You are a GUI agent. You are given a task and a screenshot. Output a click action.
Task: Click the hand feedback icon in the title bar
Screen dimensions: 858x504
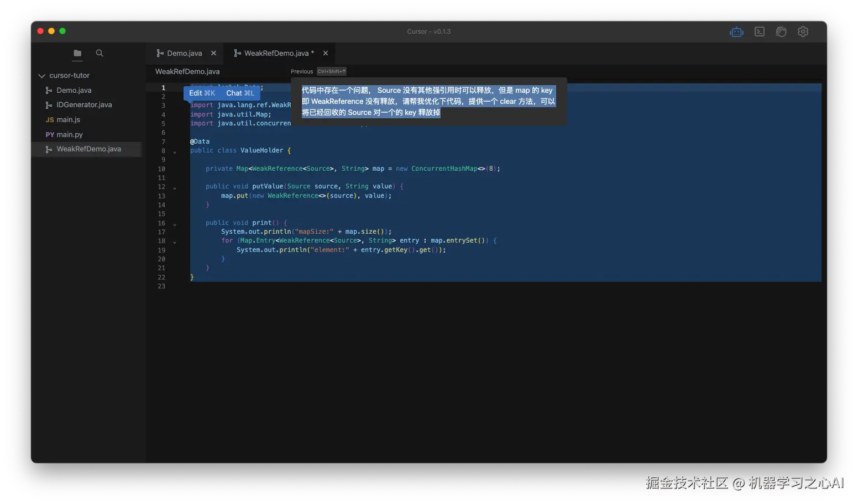[x=781, y=32]
